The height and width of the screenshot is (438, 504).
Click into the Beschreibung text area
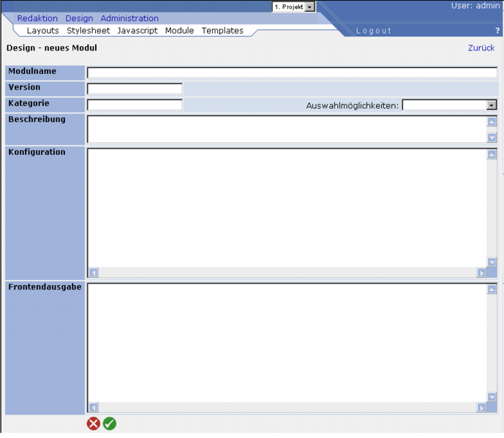click(x=287, y=129)
